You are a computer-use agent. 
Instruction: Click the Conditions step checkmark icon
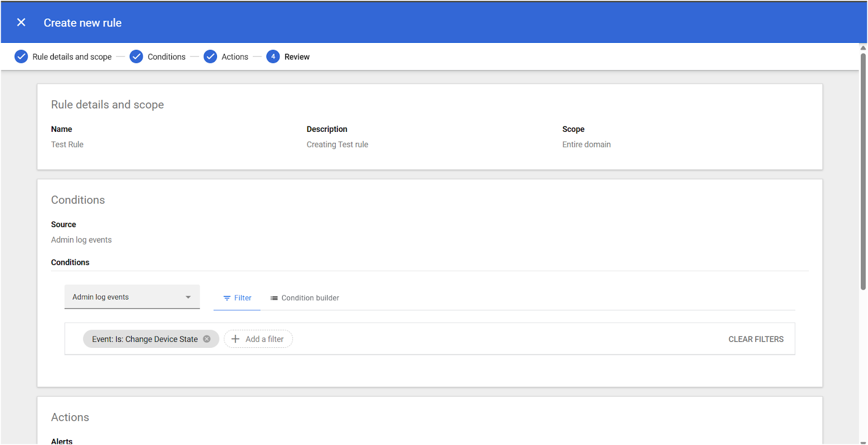click(136, 56)
